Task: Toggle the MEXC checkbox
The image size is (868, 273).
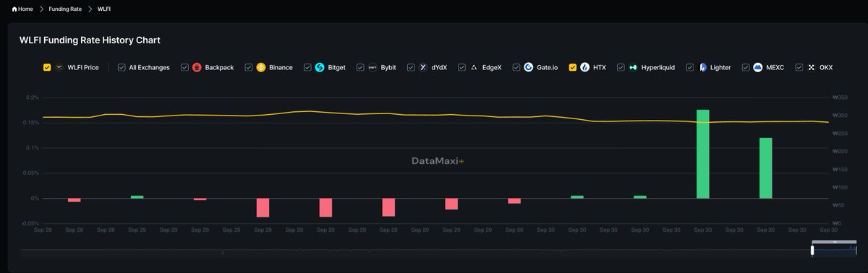Action: pos(746,67)
